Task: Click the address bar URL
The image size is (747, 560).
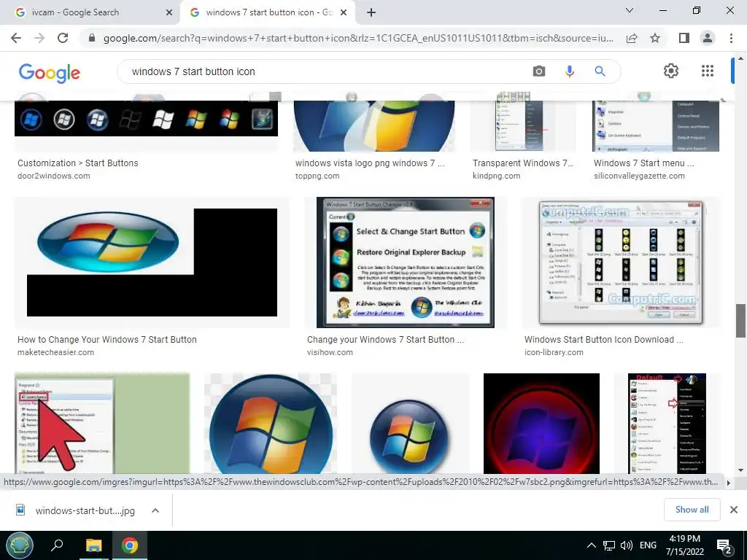Action: pyautogui.click(x=358, y=38)
